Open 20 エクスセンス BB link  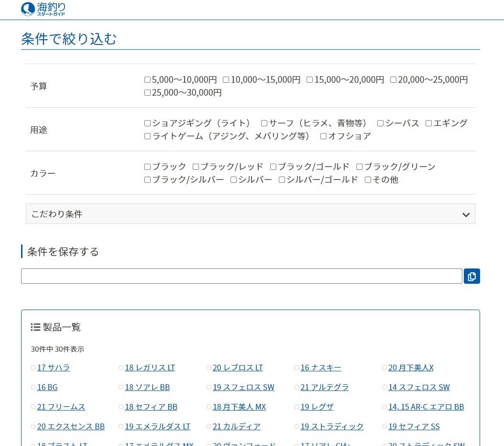(x=71, y=426)
